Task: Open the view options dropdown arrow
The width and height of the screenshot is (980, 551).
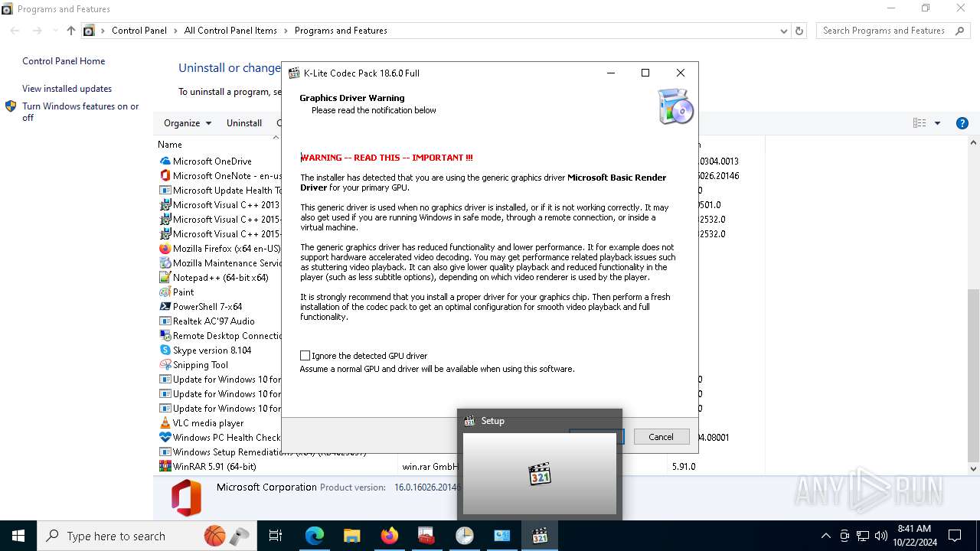Action: 937,123
